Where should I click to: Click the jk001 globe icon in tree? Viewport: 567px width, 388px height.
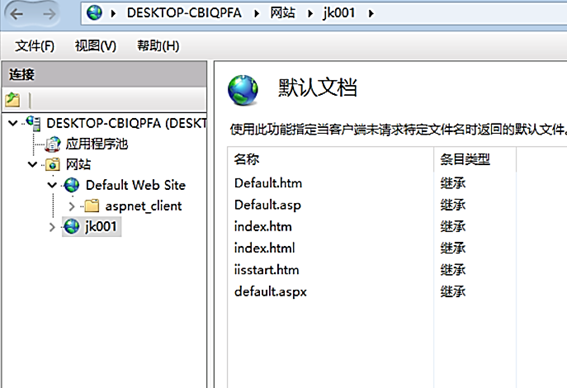click(x=72, y=227)
